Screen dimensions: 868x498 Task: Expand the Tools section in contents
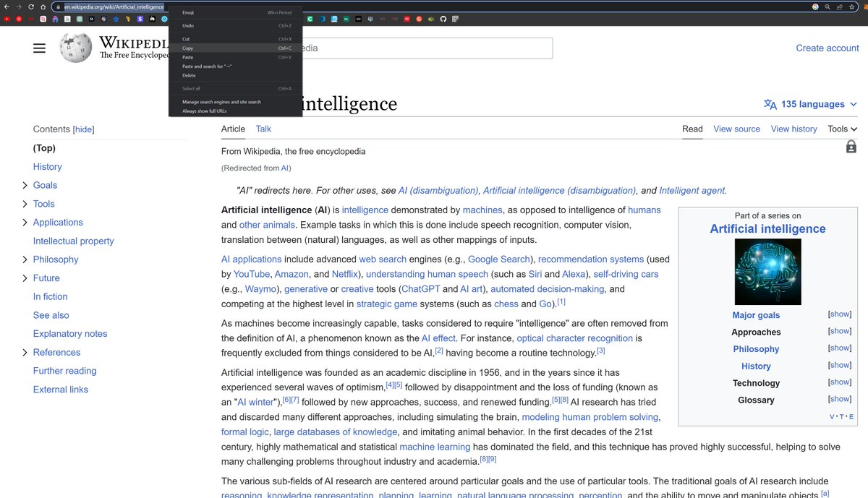tap(25, 204)
